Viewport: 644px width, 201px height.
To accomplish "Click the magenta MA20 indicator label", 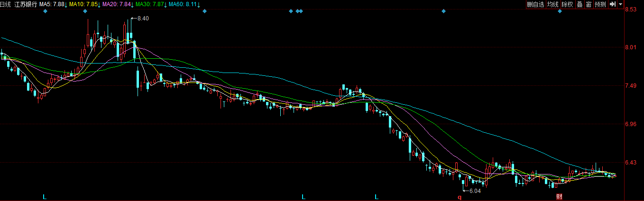I will click(118, 4).
